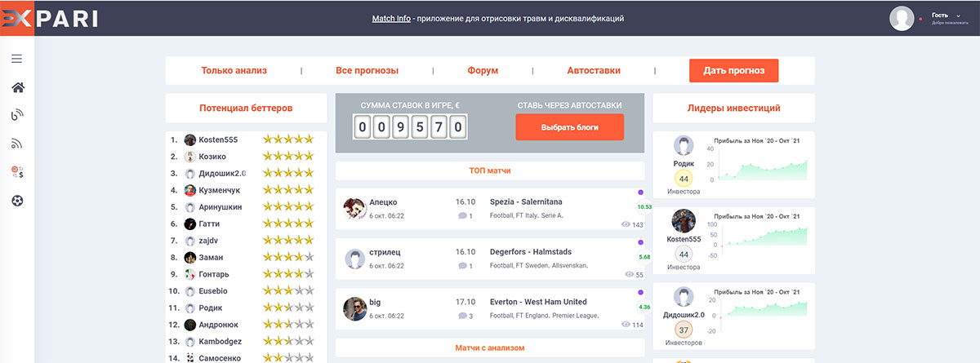The image size is (980, 363).
Task: Open the RSS feed sidebar icon
Action: [17, 144]
